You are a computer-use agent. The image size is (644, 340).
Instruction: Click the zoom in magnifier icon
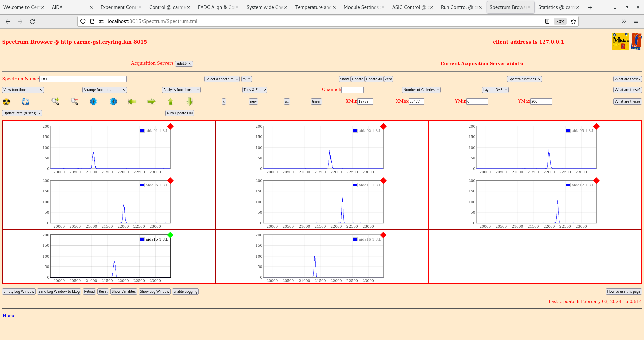coord(55,101)
